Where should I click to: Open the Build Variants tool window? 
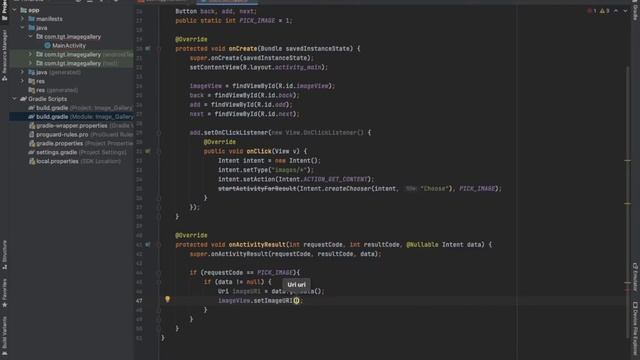[4, 336]
